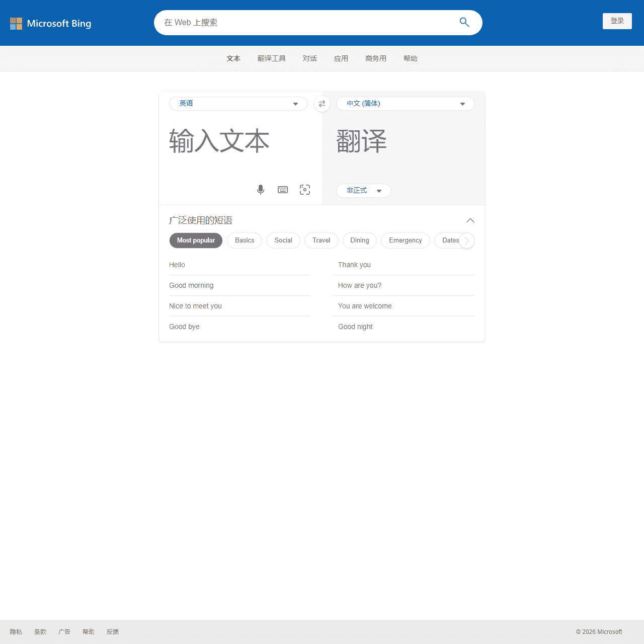Choose the phrase How are you?
Image resolution: width=644 pixels, height=644 pixels.
404,285
